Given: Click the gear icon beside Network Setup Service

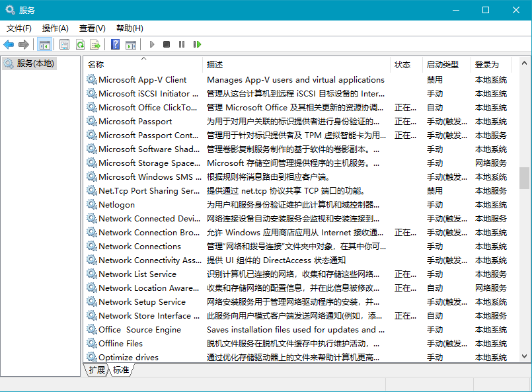Looking at the screenshot, I should click(92, 301).
